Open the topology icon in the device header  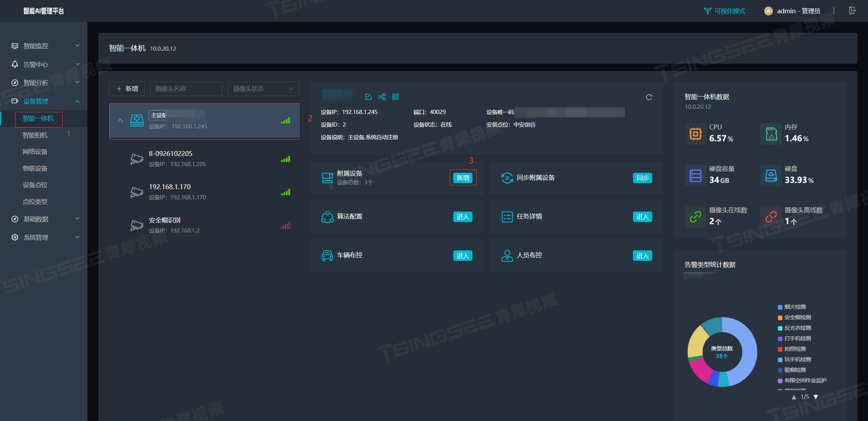pyautogui.click(x=382, y=97)
